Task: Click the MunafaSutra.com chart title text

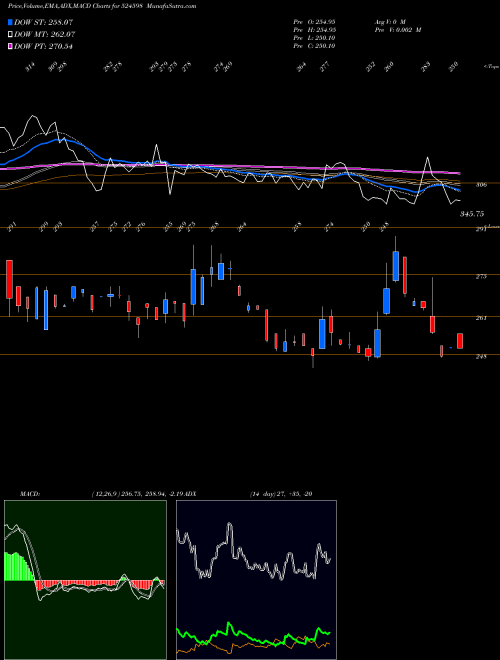Action: click(x=173, y=6)
